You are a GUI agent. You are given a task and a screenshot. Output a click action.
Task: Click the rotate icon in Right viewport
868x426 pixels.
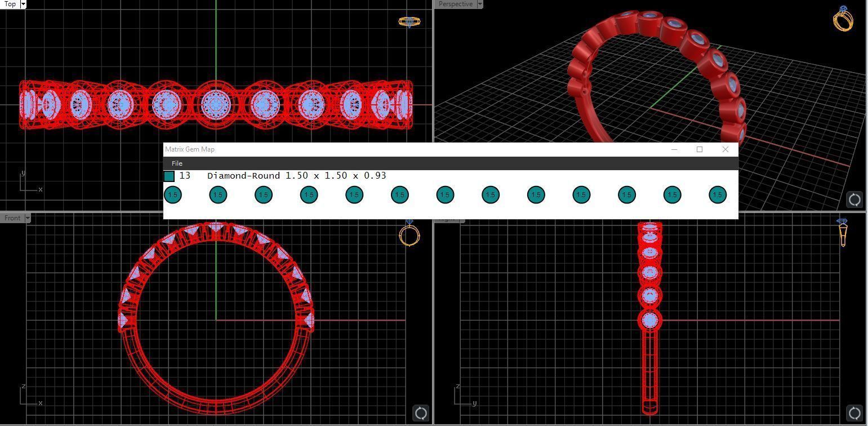(x=854, y=413)
